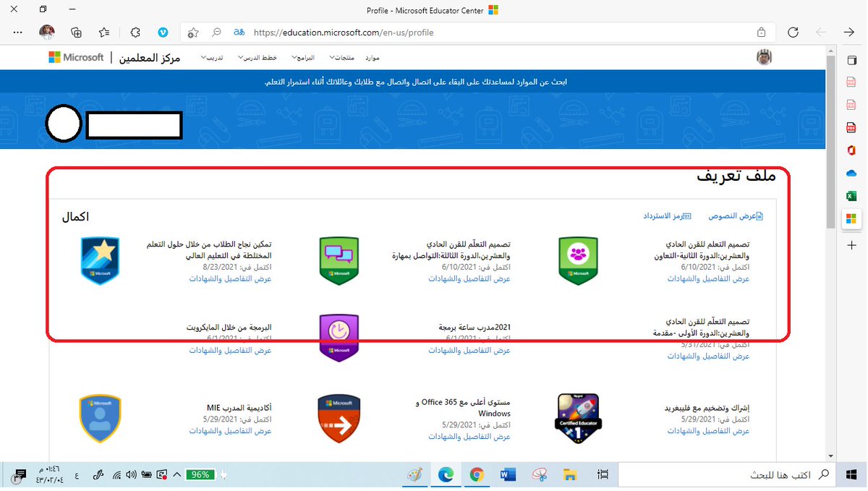The height and width of the screenshot is (491, 868).
Task: Open the Excel icon in Edge sidebar
Action: click(x=851, y=196)
